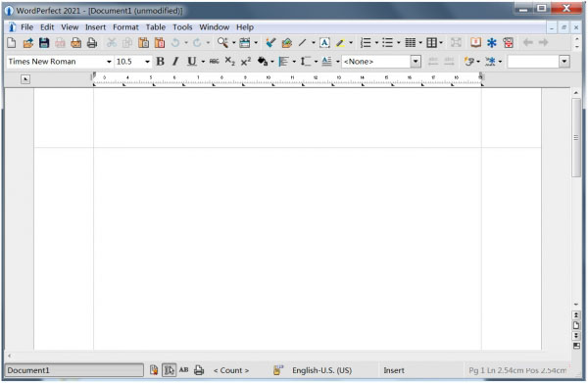The height and width of the screenshot is (383, 588).
Task: Toggle the AB caps lock status indicator
Action: point(184,370)
